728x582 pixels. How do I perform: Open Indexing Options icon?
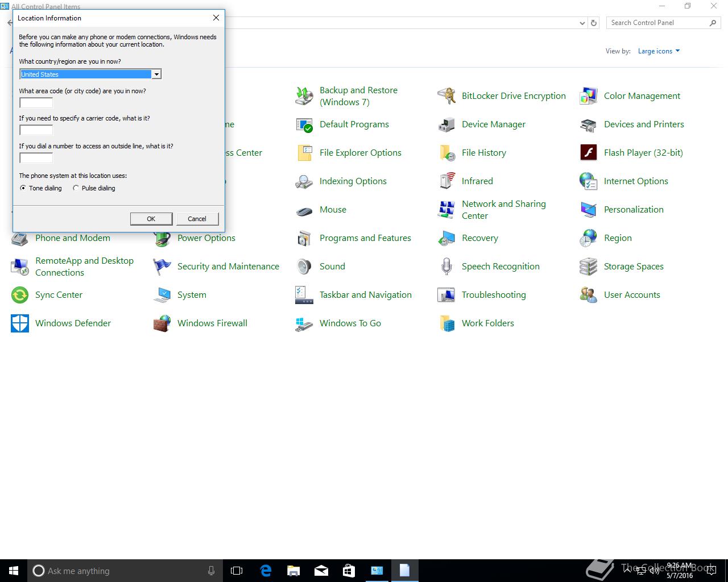pyautogui.click(x=304, y=181)
